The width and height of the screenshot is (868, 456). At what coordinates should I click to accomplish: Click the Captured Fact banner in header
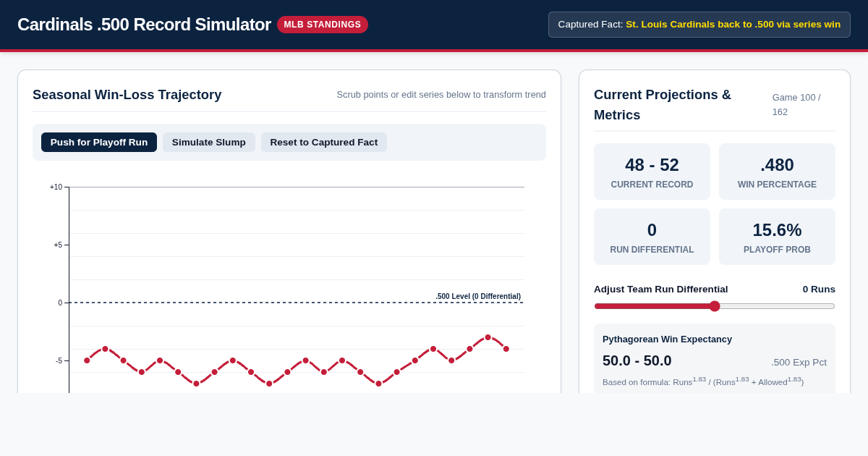(x=699, y=25)
